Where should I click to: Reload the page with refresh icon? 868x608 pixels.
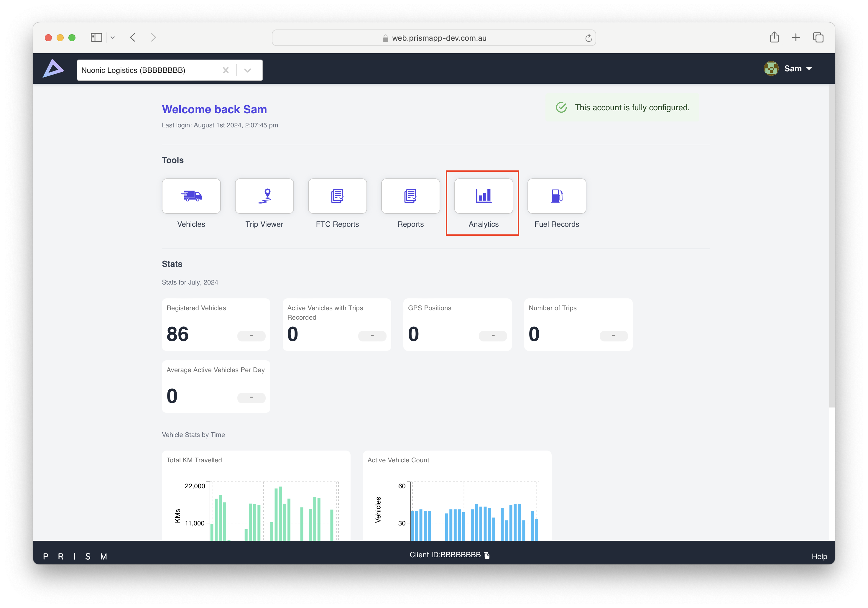pos(588,38)
